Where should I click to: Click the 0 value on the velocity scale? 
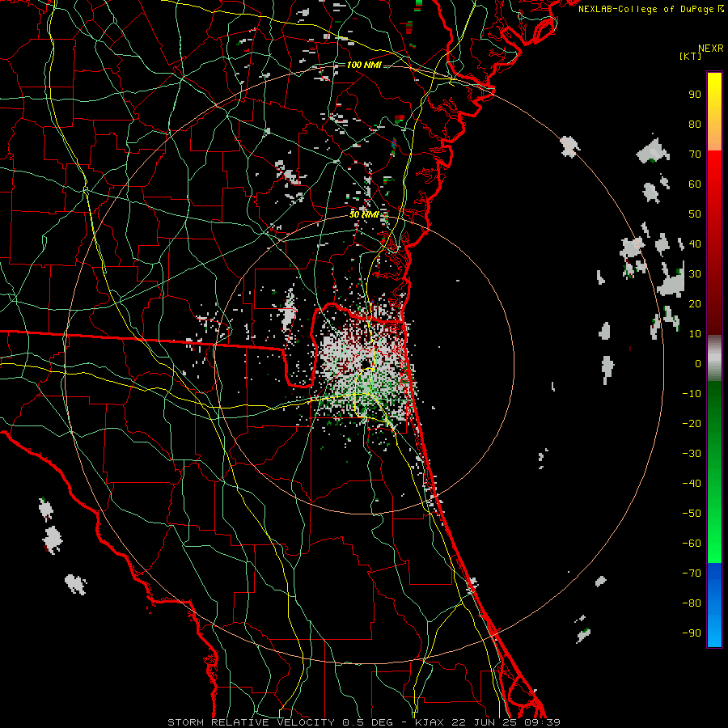pyautogui.click(x=698, y=363)
